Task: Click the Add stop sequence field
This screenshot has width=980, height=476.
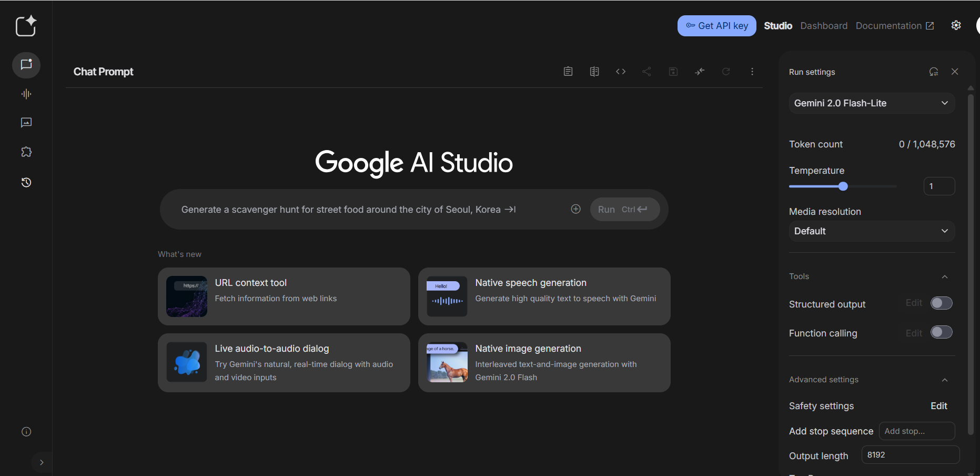Action: coord(917,431)
